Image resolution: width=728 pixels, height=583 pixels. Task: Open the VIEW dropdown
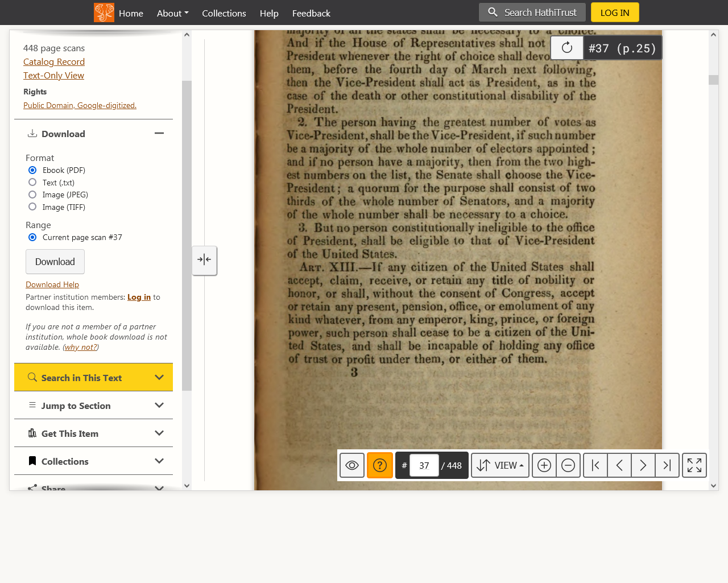point(500,465)
